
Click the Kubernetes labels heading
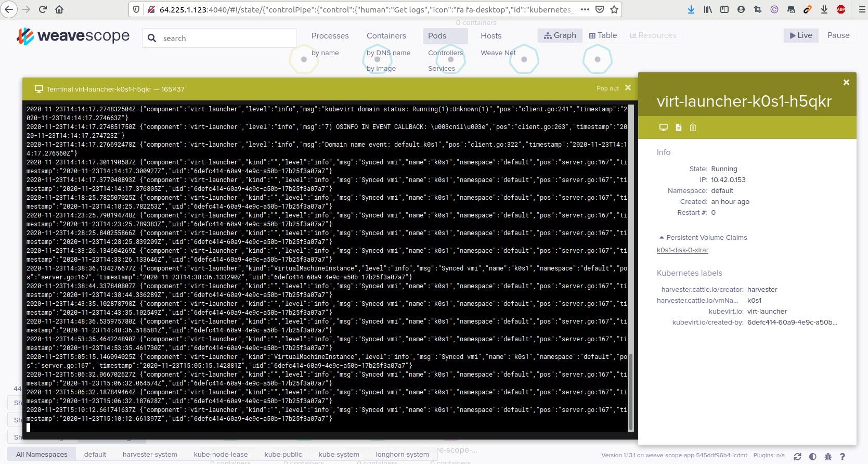689,273
